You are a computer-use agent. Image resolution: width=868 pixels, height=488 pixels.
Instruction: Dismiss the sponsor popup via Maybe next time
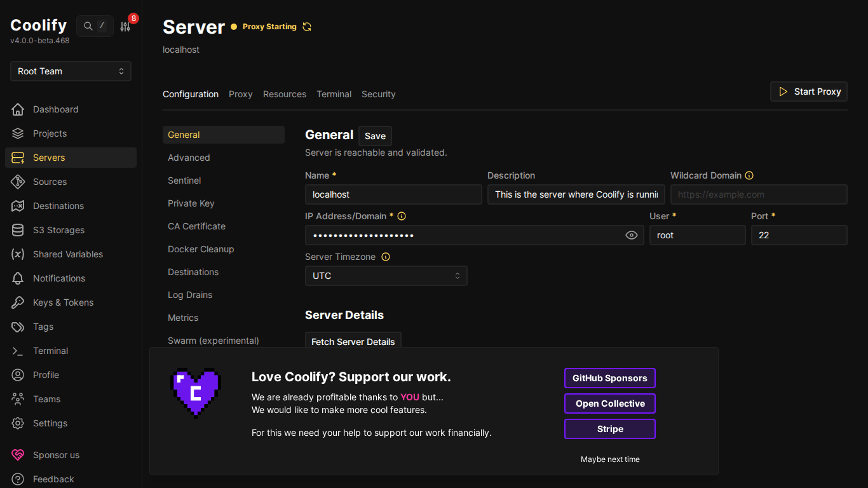tap(610, 459)
